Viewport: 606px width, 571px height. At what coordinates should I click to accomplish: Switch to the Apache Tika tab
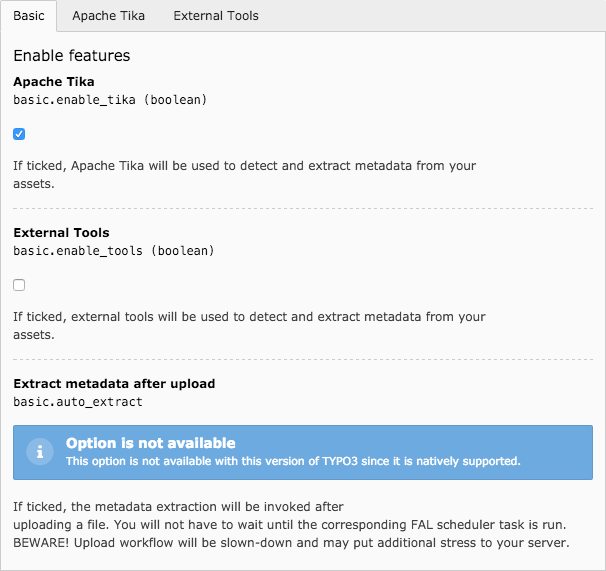[x=108, y=16]
